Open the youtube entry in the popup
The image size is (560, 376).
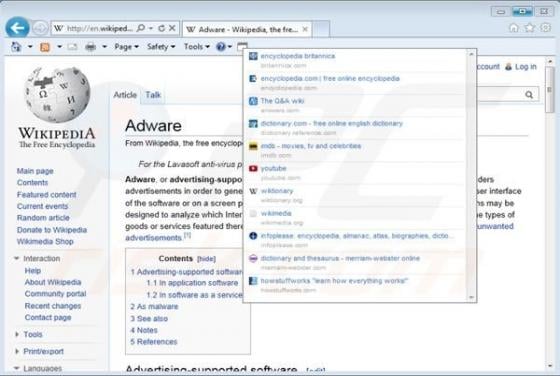[274, 169]
